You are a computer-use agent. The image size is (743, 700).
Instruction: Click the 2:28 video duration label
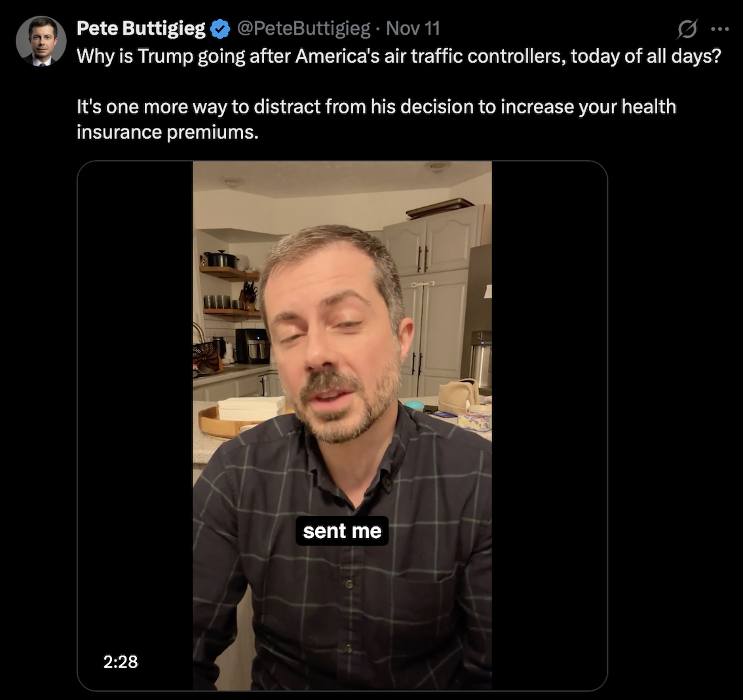coord(121,662)
